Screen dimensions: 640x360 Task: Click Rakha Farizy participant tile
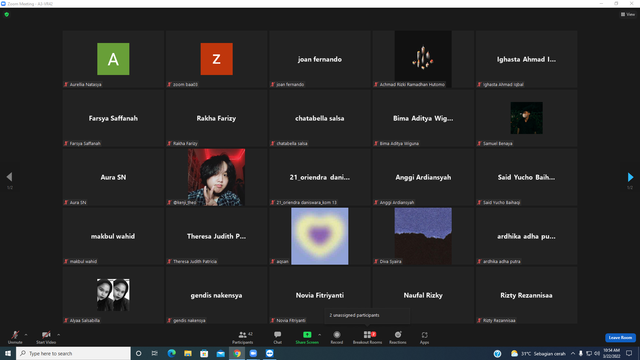tap(216, 118)
